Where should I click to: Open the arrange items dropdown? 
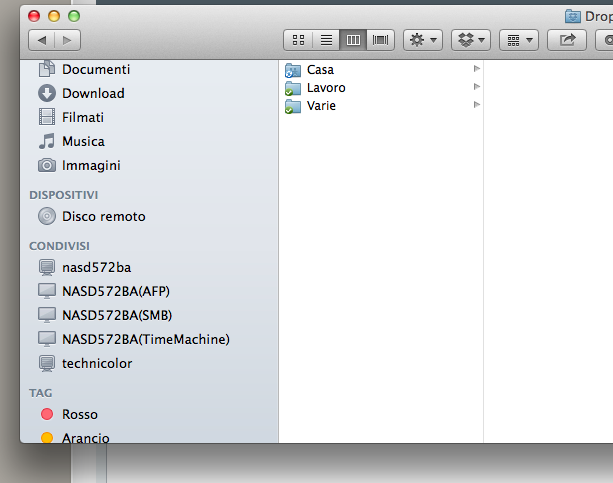point(518,40)
